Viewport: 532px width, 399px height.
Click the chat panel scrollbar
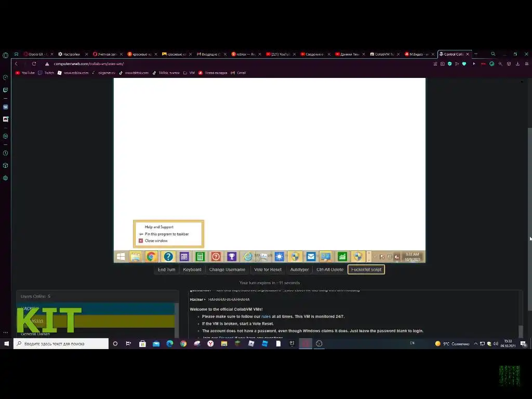click(521, 331)
